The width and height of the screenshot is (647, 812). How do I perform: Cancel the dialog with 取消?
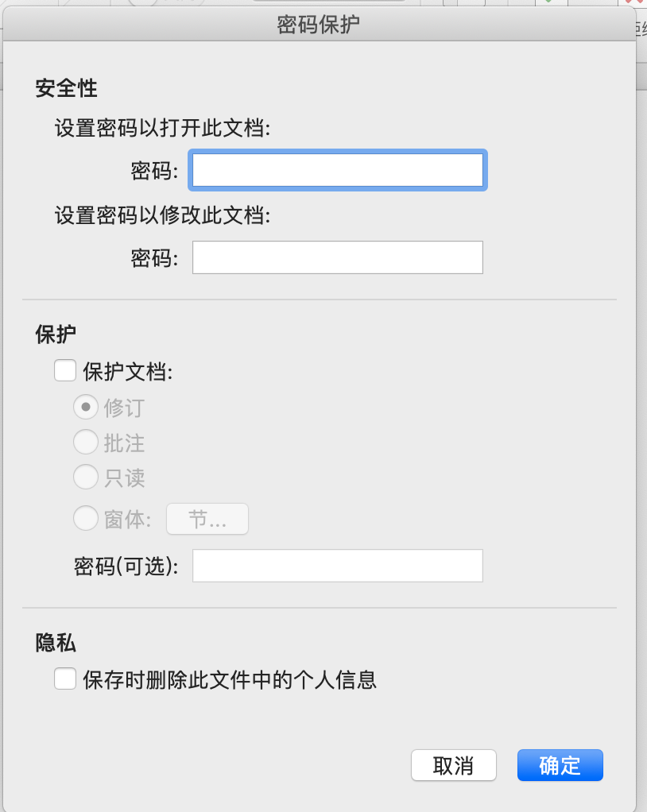(454, 765)
